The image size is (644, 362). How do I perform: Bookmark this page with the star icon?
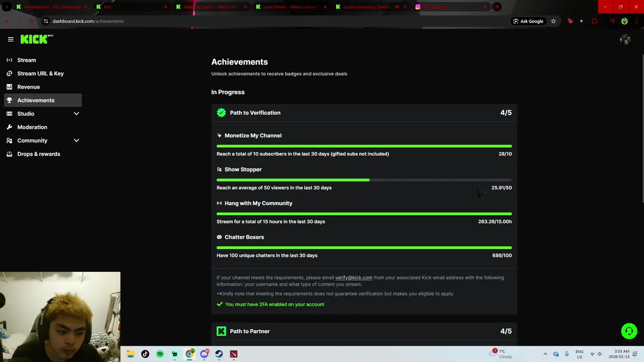tap(553, 21)
